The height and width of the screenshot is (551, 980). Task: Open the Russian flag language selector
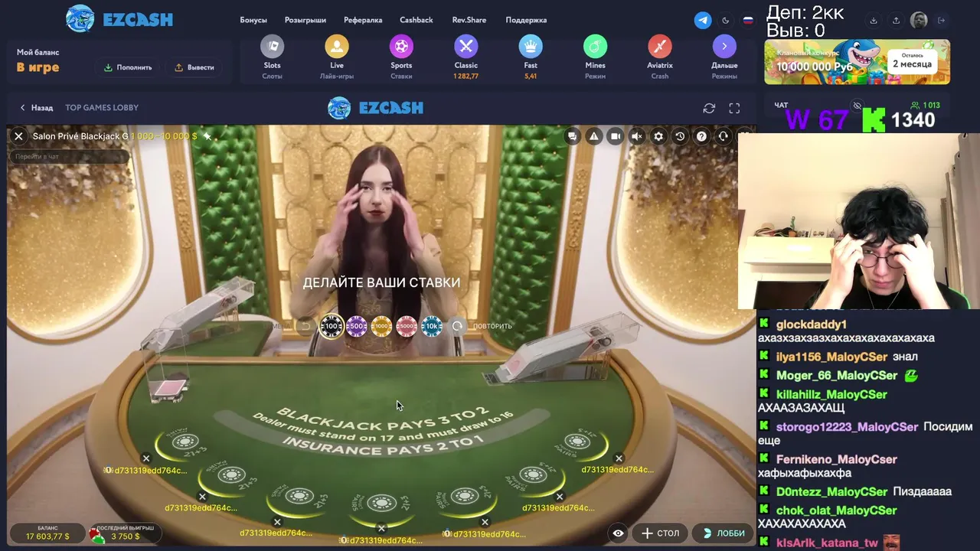click(748, 21)
